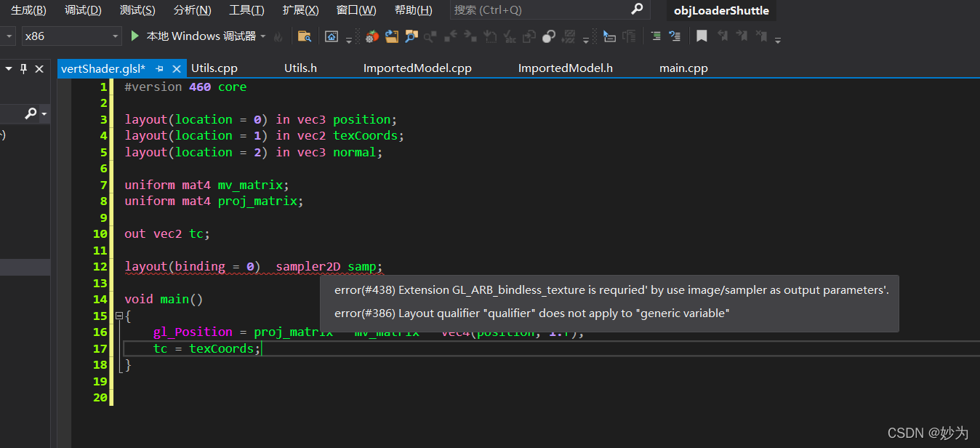Open left panel window position dropdown arrow
Viewport: 980px width, 448px height.
point(9,68)
